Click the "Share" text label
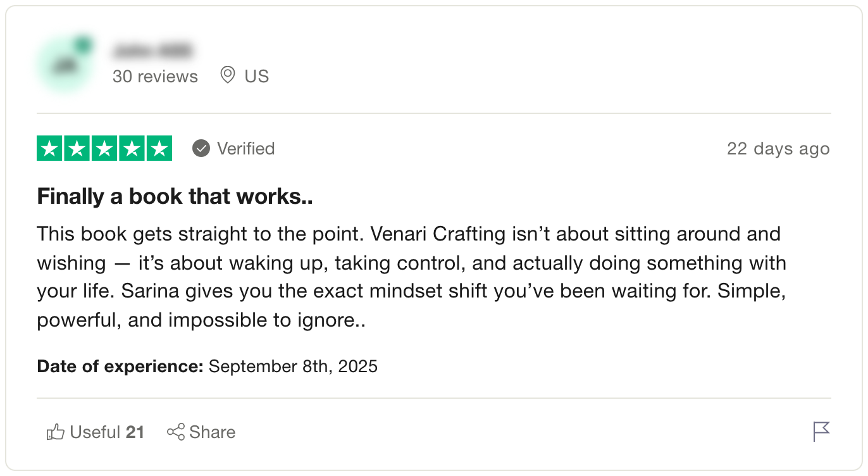The image size is (868, 476). coord(212,432)
